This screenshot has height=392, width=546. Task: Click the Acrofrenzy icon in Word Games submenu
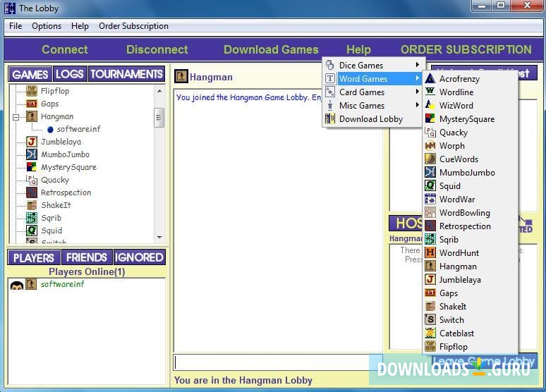[430, 79]
